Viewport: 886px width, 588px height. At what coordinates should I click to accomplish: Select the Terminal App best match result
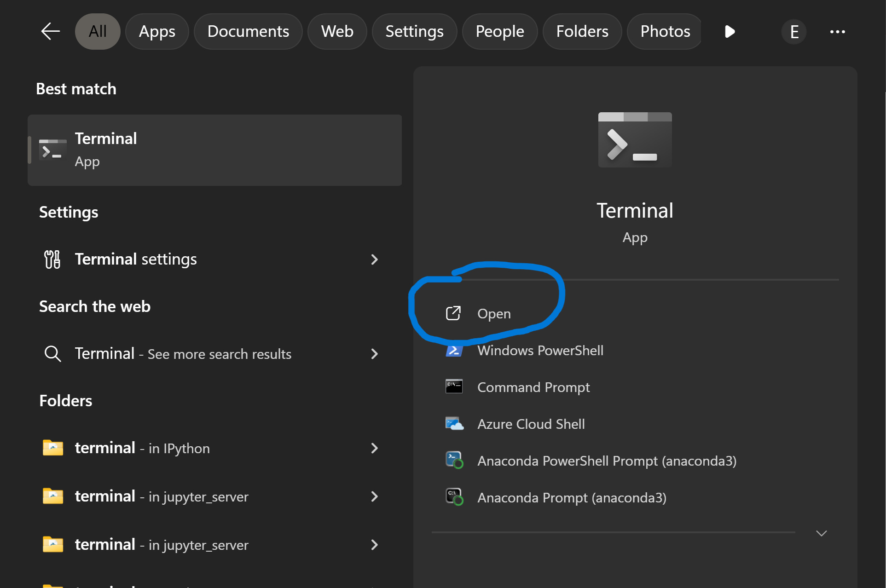(x=214, y=150)
